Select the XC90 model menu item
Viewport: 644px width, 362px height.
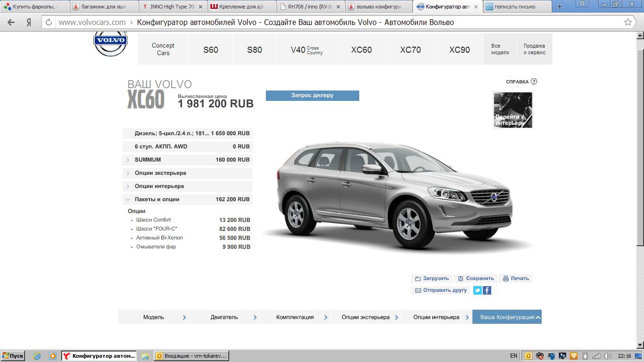(x=459, y=49)
